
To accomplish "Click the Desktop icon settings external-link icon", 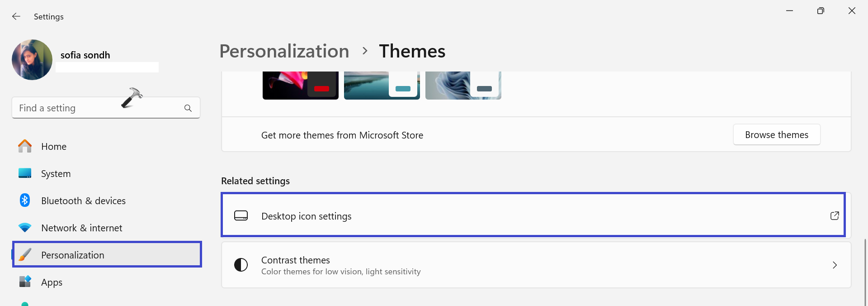I will [x=835, y=216].
